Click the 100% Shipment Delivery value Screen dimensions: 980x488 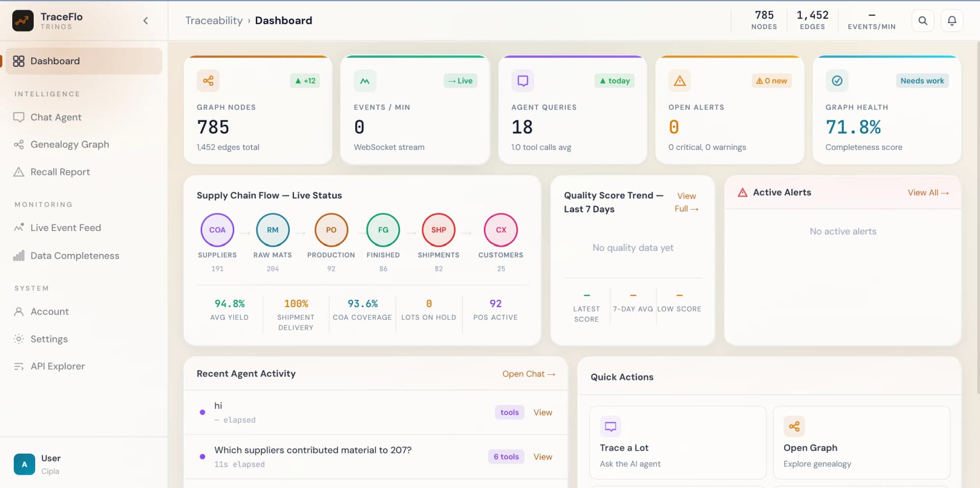pos(296,303)
